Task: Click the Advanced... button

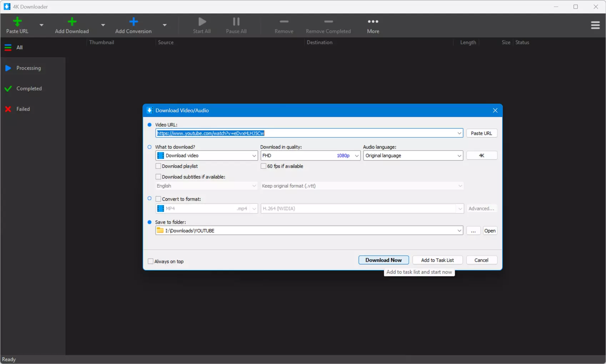Action: (x=481, y=208)
